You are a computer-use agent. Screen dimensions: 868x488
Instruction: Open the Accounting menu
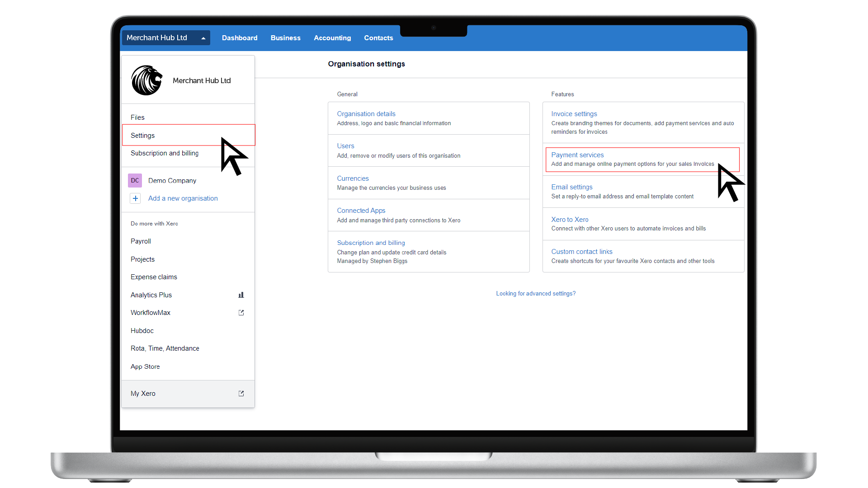[x=332, y=38]
